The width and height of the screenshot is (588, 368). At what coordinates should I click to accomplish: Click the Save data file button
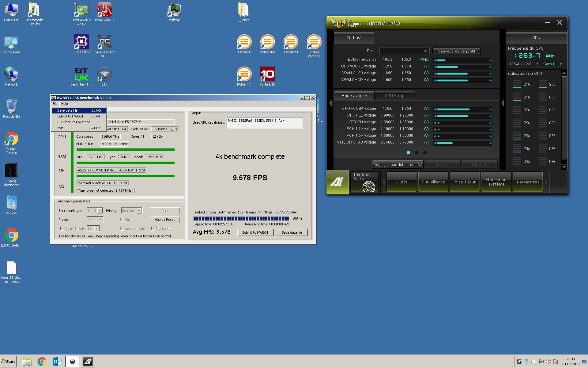[x=292, y=232]
